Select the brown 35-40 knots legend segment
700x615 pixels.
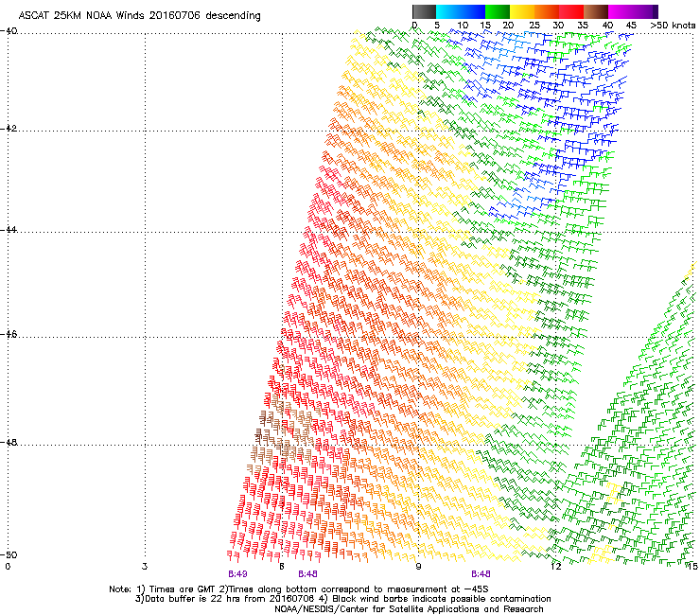coord(596,11)
